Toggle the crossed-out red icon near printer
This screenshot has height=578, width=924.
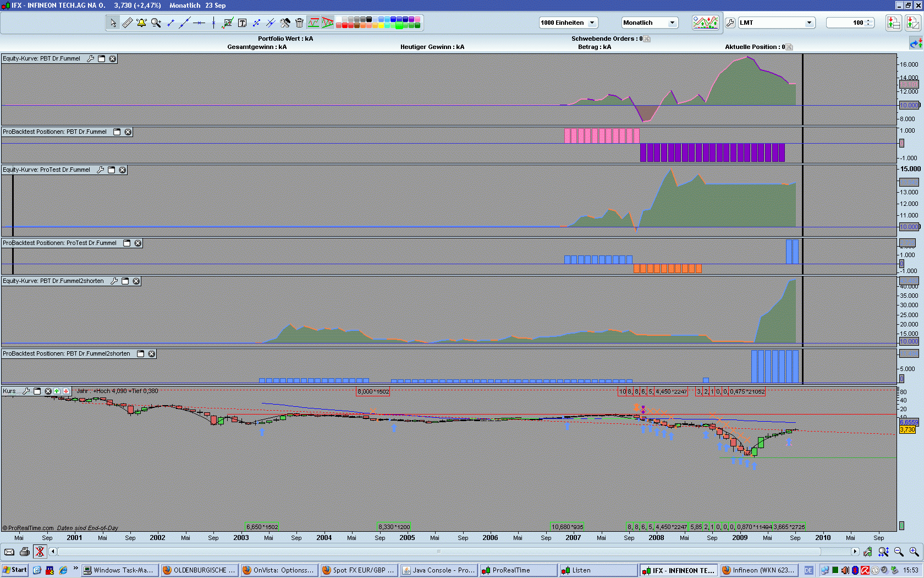click(40, 552)
